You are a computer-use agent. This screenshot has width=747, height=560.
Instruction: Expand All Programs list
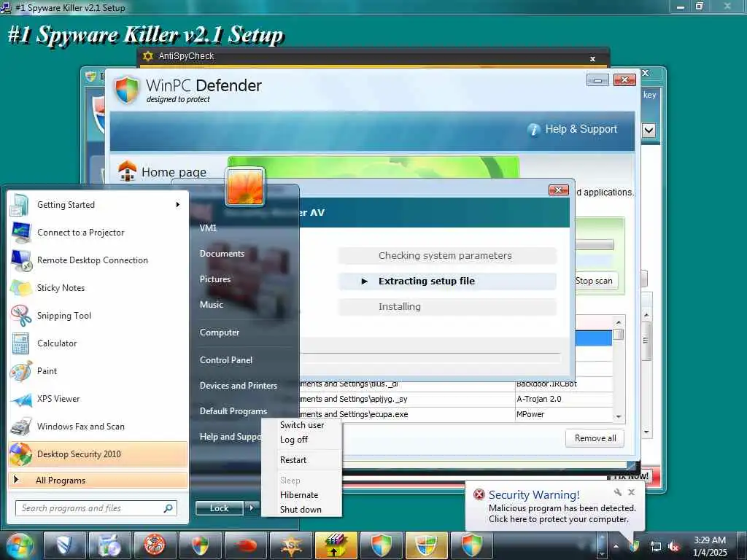(98, 480)
